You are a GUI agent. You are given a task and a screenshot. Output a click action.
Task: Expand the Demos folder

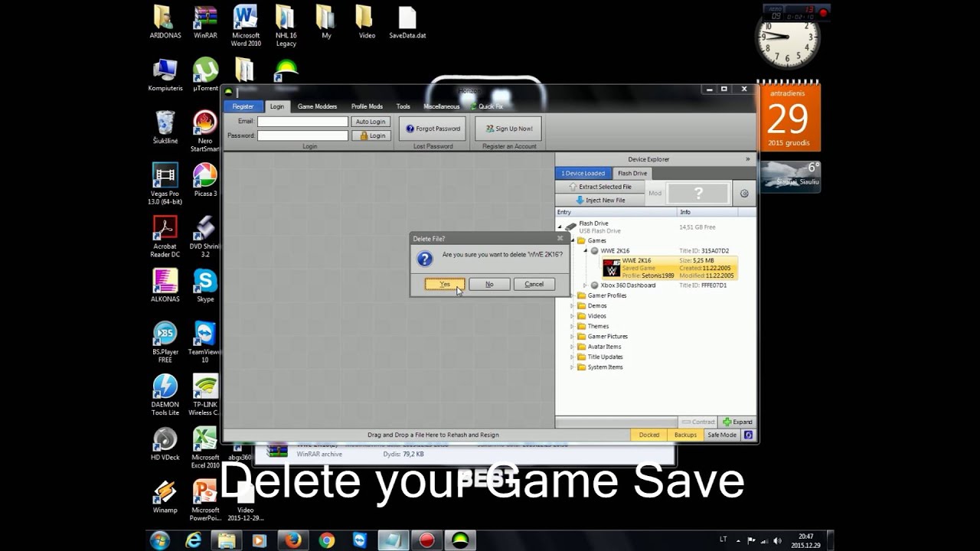(x=572, y=306)
